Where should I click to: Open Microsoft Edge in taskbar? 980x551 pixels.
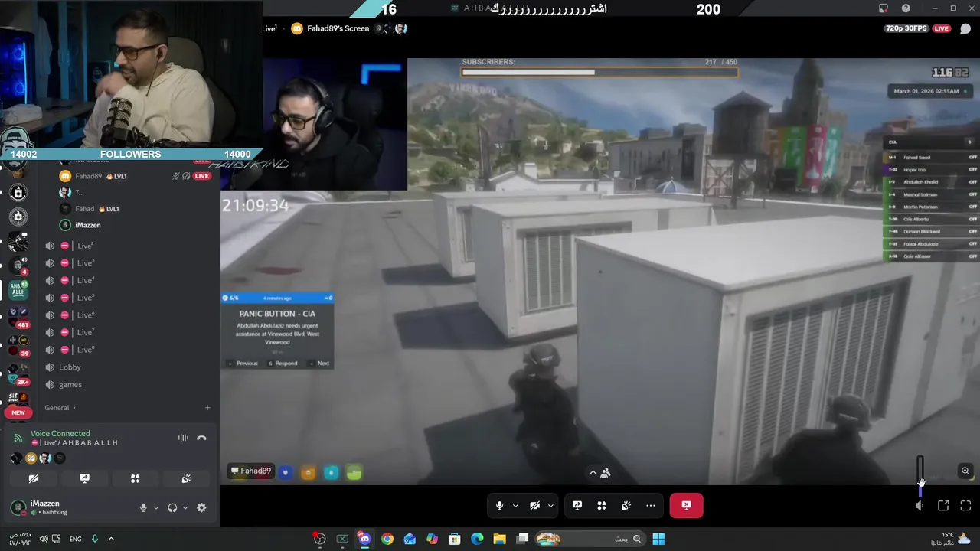tap(477, 539)
